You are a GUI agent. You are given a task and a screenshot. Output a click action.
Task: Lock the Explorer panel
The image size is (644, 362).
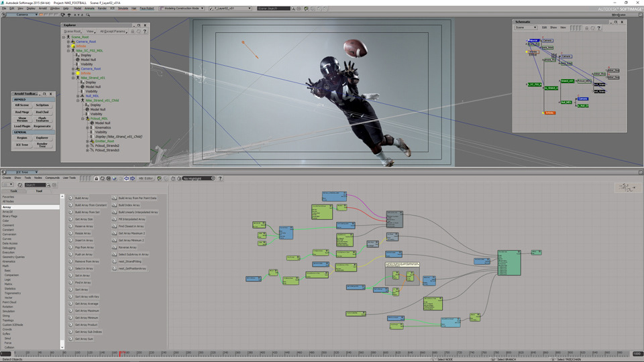coord(132,32)
